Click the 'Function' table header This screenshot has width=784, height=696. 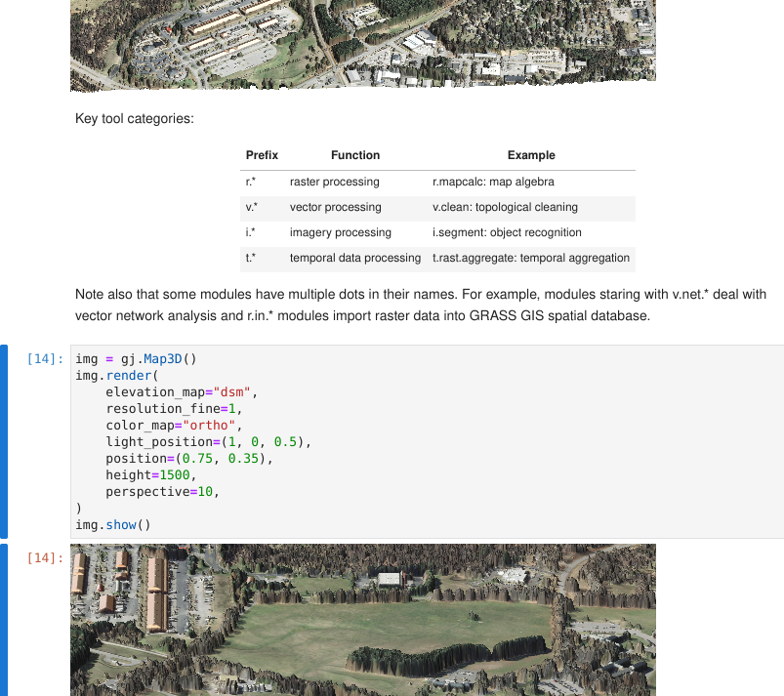pyautogui.click(x=355, y=155)
